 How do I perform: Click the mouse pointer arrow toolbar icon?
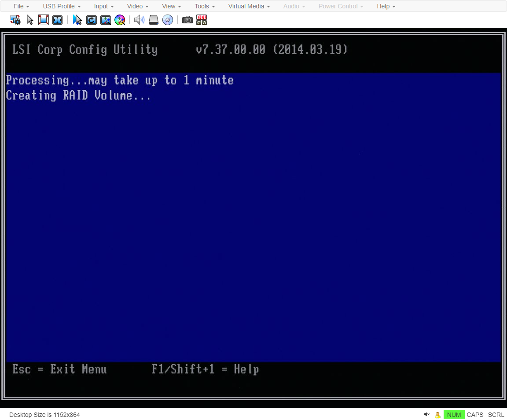tap(30, 20)
